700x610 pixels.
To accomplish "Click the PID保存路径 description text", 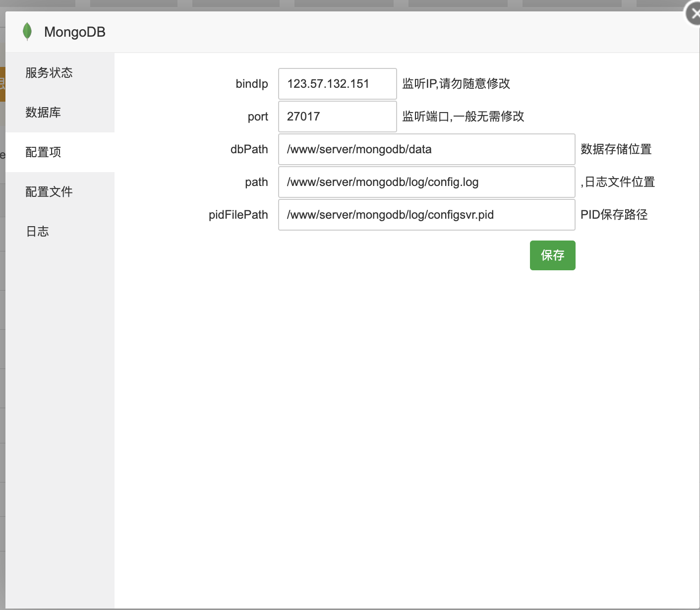I will (614, 215).
